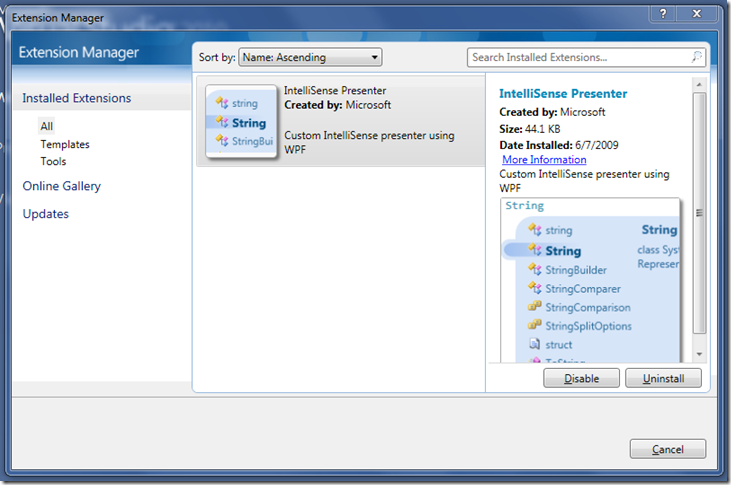This screenshot has width=731, height=485.
Task: Click the Disable button
Action: point(581,378)
